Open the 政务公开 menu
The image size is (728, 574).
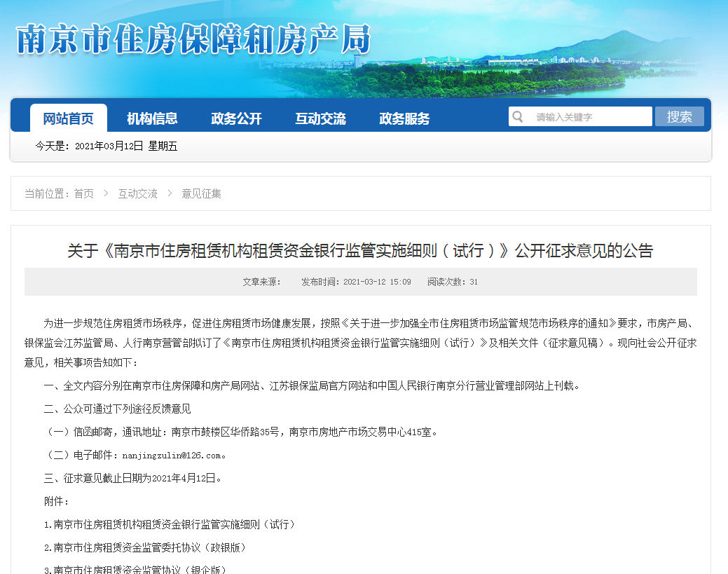pyautogui.click(x=236, y=118)
